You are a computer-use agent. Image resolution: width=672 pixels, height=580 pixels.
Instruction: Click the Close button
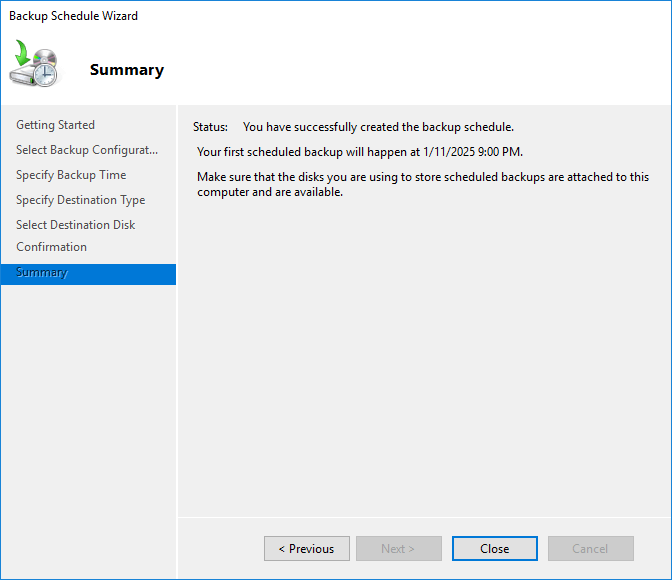point(495,548)
